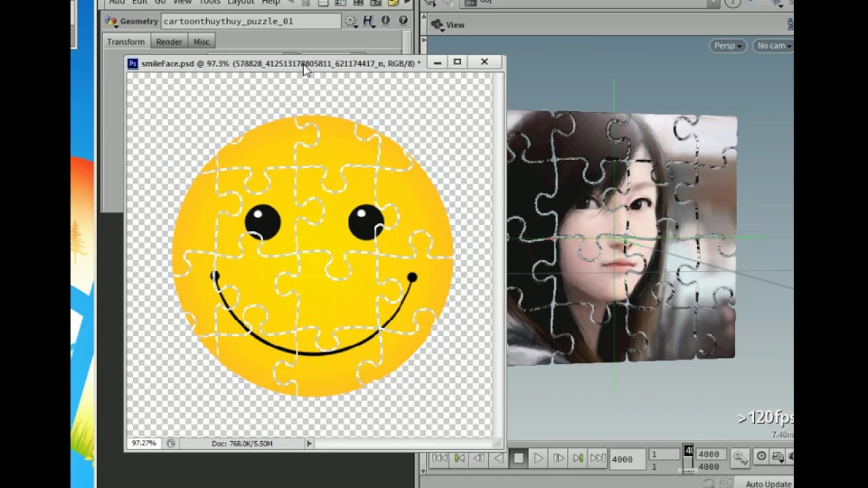Open the Help menu in Houdini

click(271, 2)
